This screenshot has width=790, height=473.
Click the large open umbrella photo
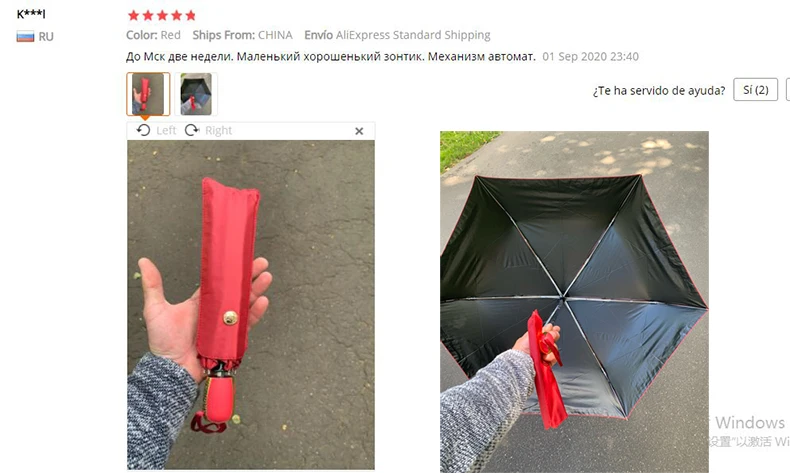[x=574, y=302]
